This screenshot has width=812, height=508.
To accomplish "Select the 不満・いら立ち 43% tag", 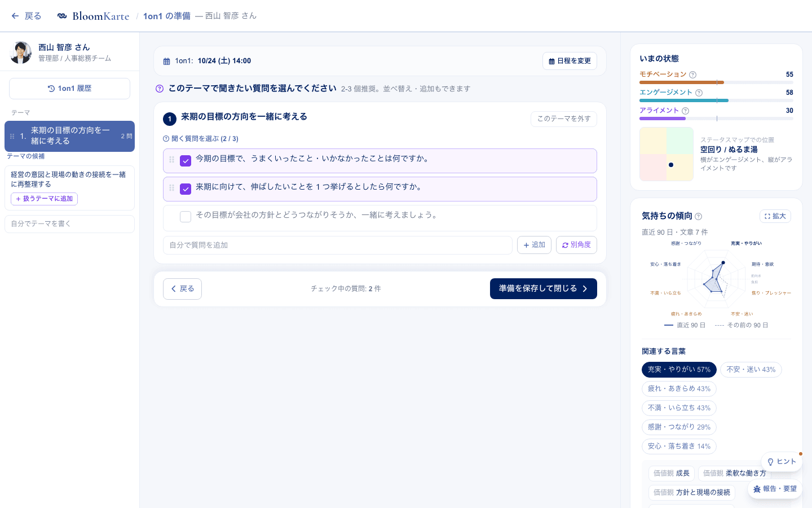I will click(679, 408).
